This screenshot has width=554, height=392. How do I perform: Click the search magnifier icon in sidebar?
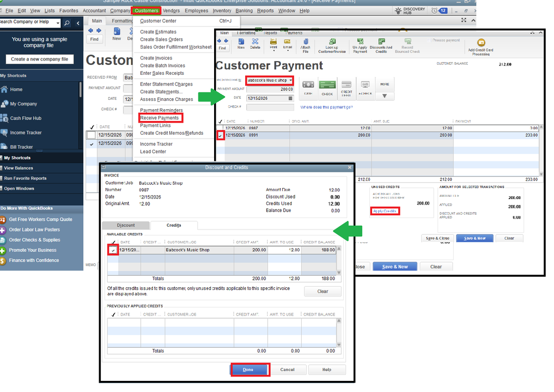point(67,23)
